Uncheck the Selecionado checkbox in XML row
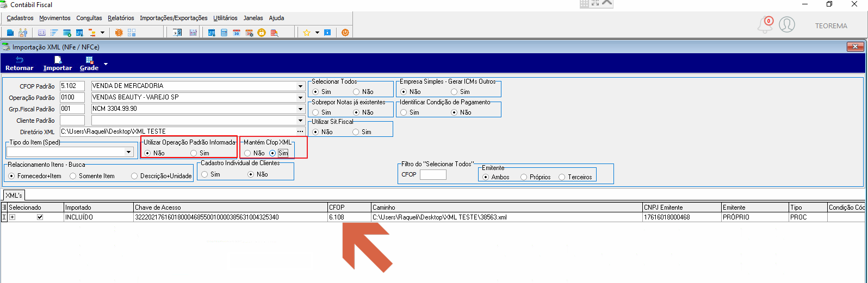 tap(40, 217)
